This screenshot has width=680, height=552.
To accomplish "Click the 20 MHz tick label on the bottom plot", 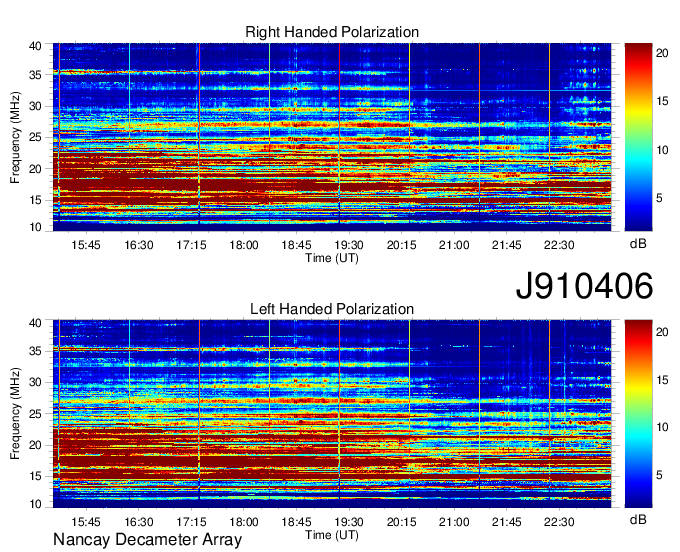I will [x=35, y=445].
